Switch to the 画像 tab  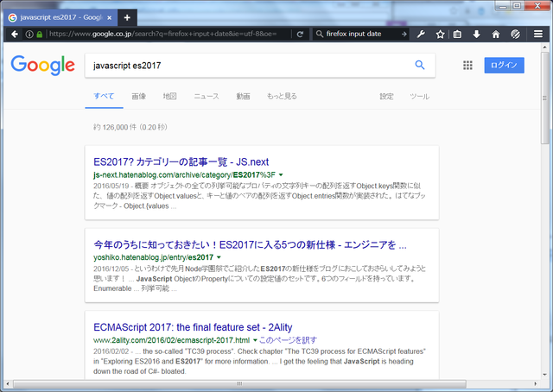tap(138, 96)
